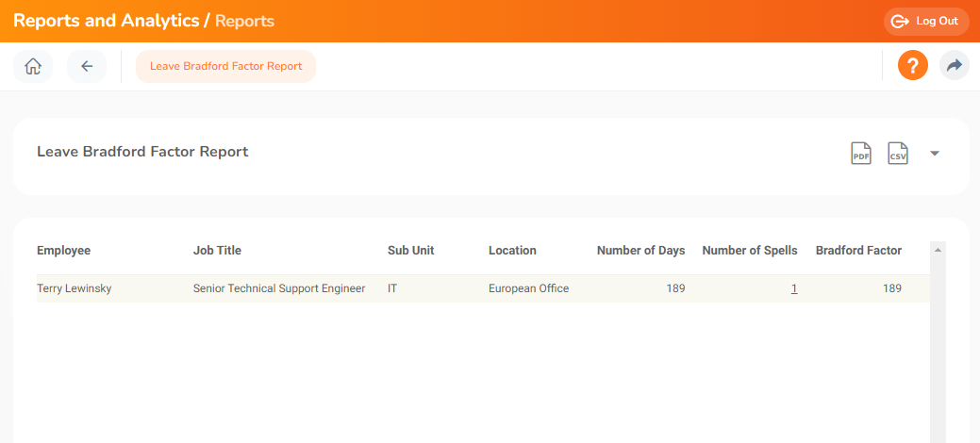Viewport: 980px width, 443px height.
Task: Click the Job Title column header
Action: tap(217, 251)
